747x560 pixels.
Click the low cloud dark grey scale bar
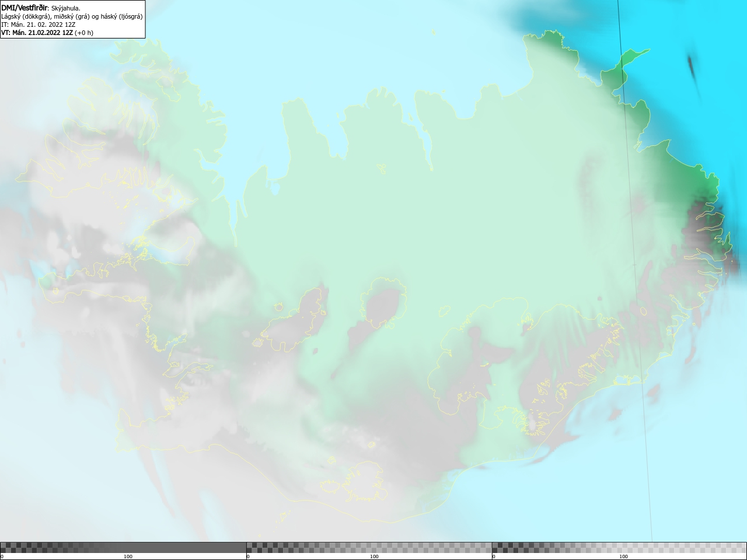click(123, 547)
